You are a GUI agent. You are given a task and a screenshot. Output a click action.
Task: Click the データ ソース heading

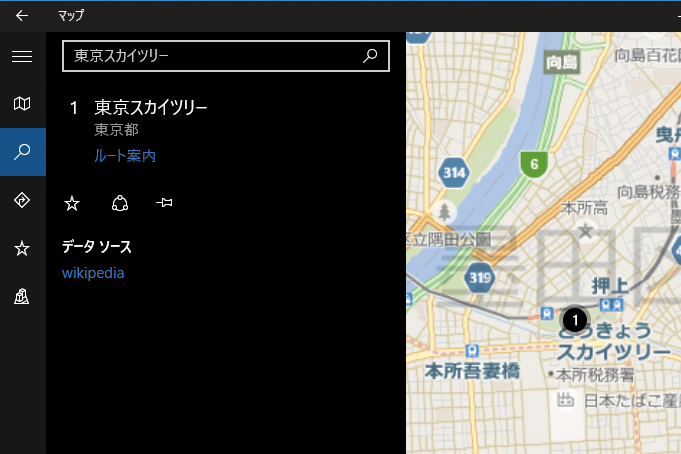[96, 247]
